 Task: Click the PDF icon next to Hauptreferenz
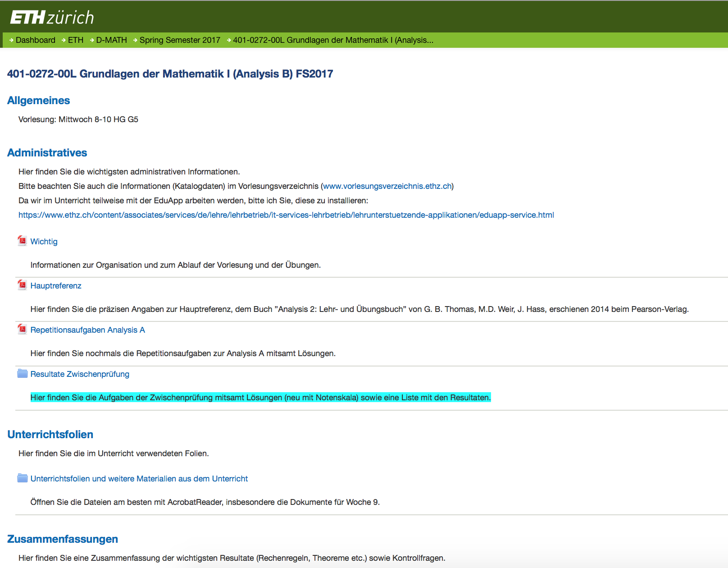(22, 285)
